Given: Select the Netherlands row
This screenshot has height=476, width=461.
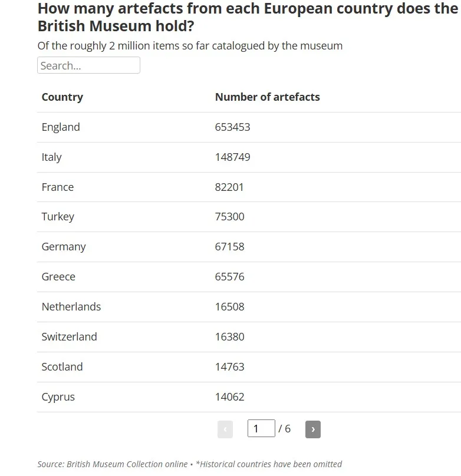Looking at the screenshot, I should point(249,307).
